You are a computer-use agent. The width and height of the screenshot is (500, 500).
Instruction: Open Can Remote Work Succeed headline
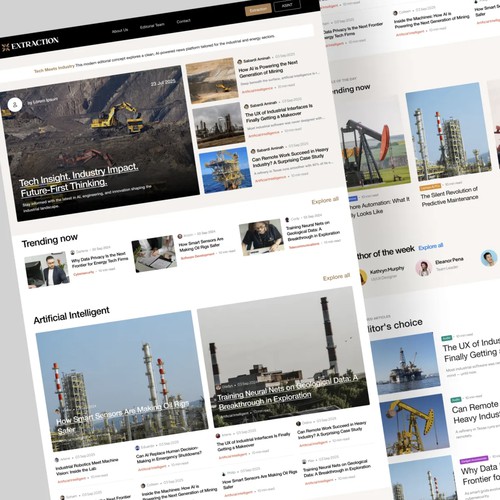tap(290, 157)
